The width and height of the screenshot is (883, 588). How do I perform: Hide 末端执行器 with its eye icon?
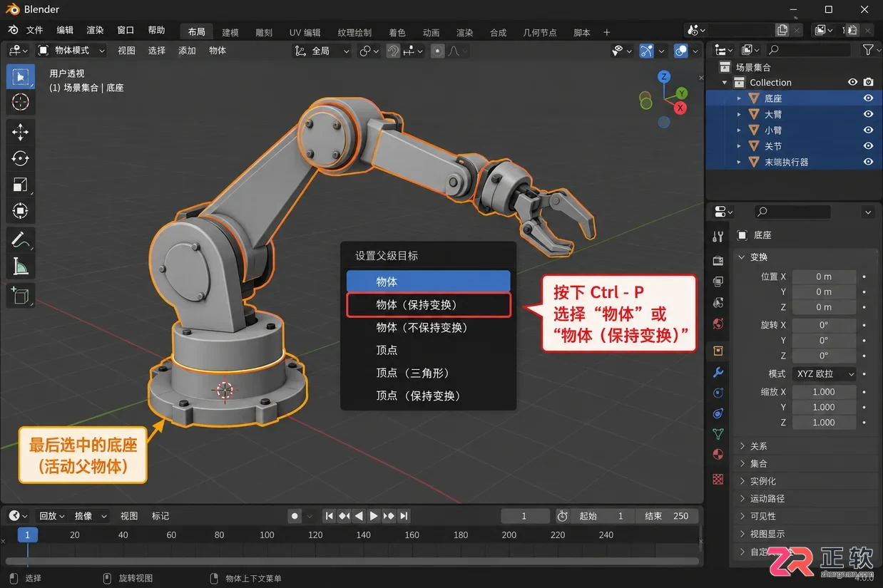tap(868, 162)
